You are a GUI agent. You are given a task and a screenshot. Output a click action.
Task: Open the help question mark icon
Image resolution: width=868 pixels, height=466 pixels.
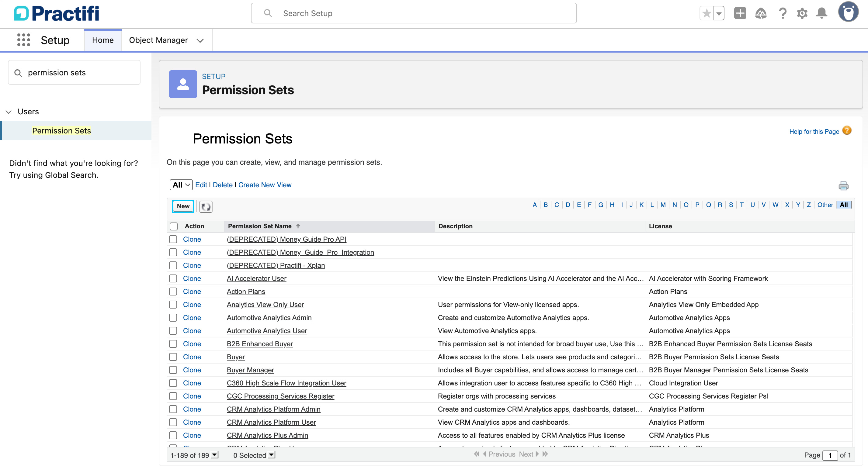pos(783,13)
